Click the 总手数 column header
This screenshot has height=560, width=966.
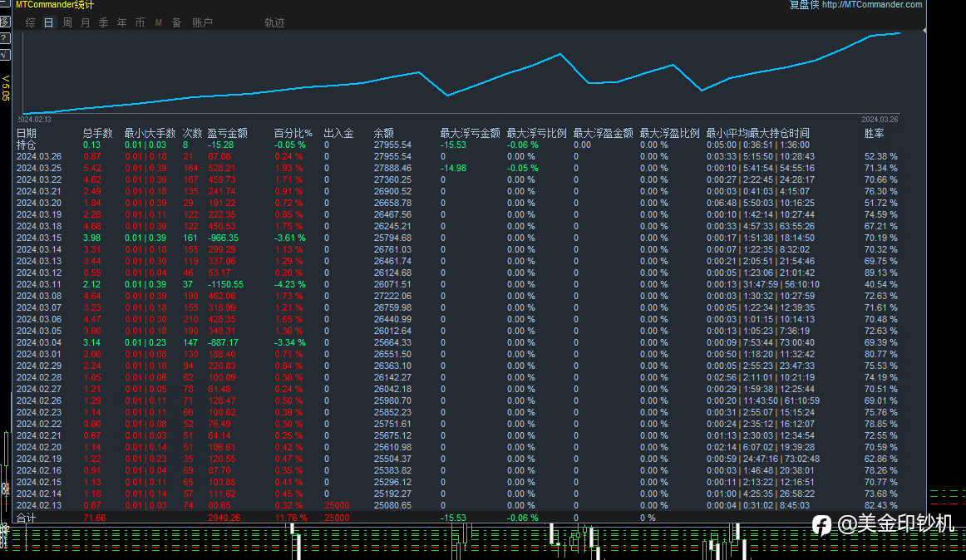[x=97, y=133]
